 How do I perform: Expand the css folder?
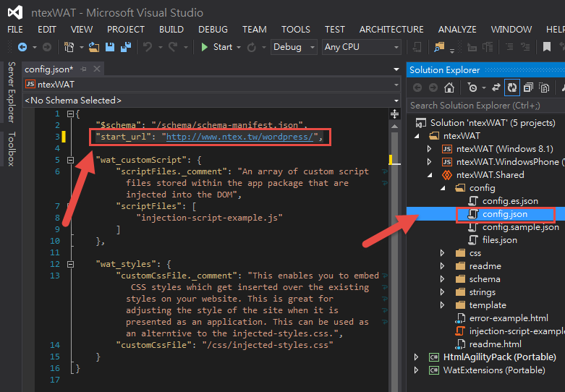442,253
